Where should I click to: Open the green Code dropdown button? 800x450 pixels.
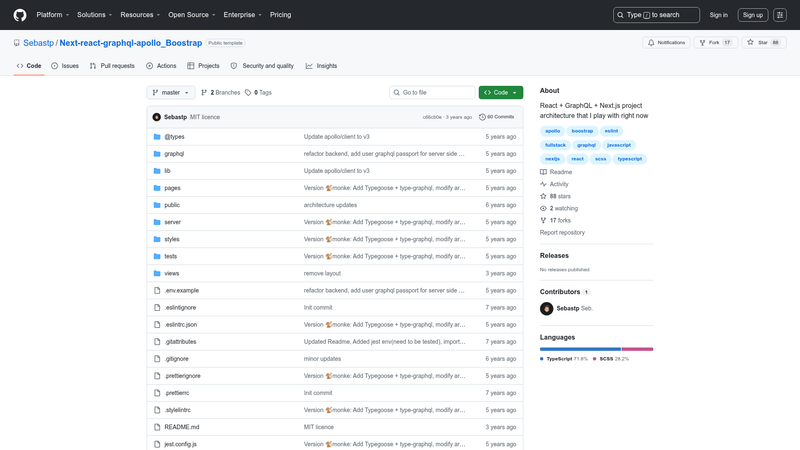[501, 92]
